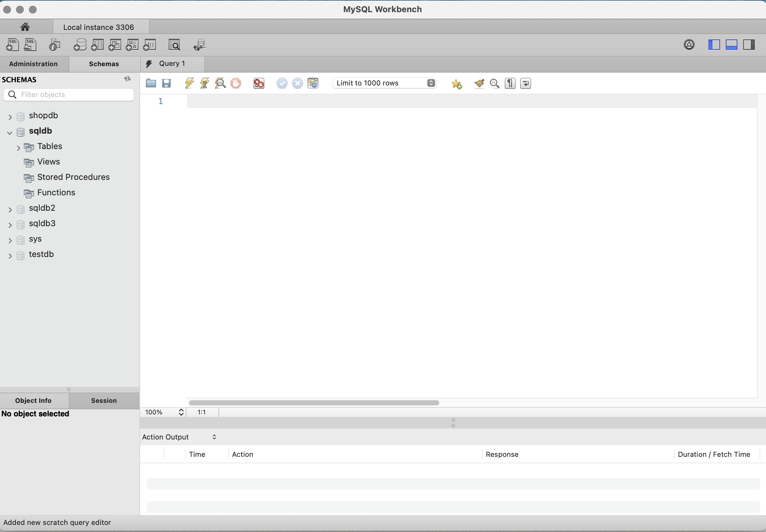Screen dimensions: 766x532
Task: Switch to the Administration tab
Action: (x=33, y=64)
